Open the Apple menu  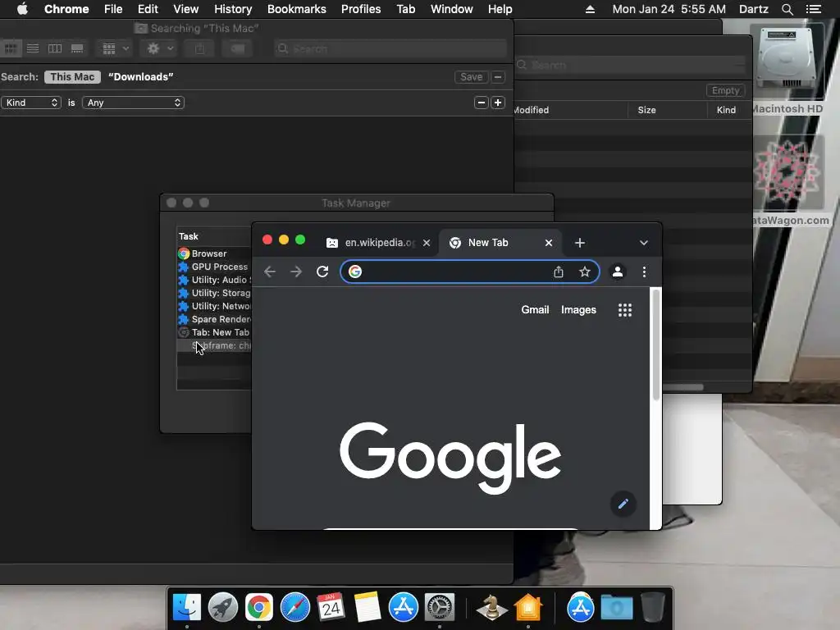click(22, 9)
